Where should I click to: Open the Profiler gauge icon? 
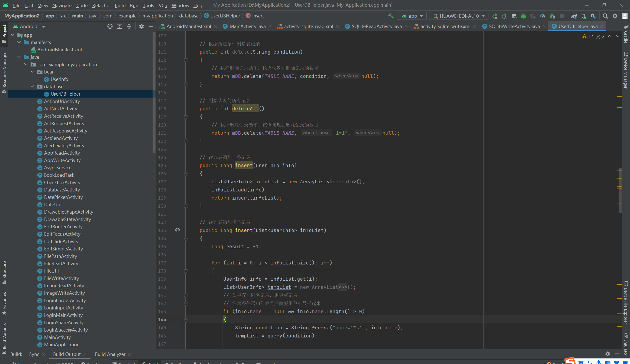pos(542,16)
